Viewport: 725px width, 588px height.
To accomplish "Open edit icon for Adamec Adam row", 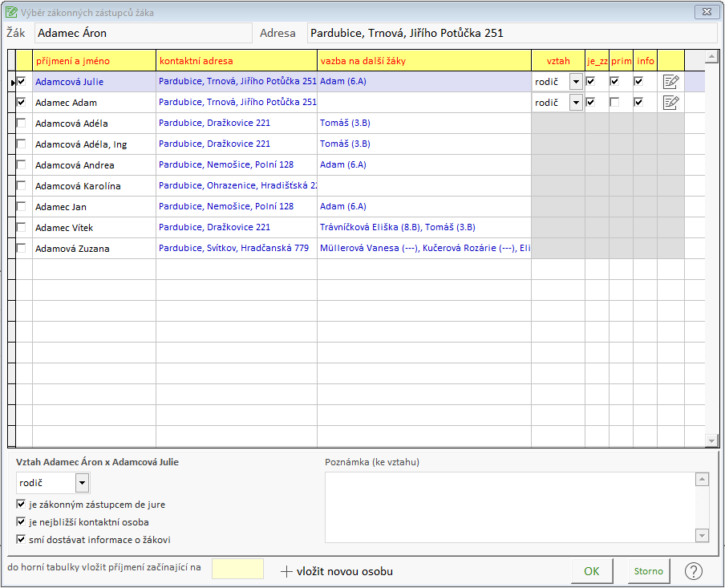I will point(670,103).
